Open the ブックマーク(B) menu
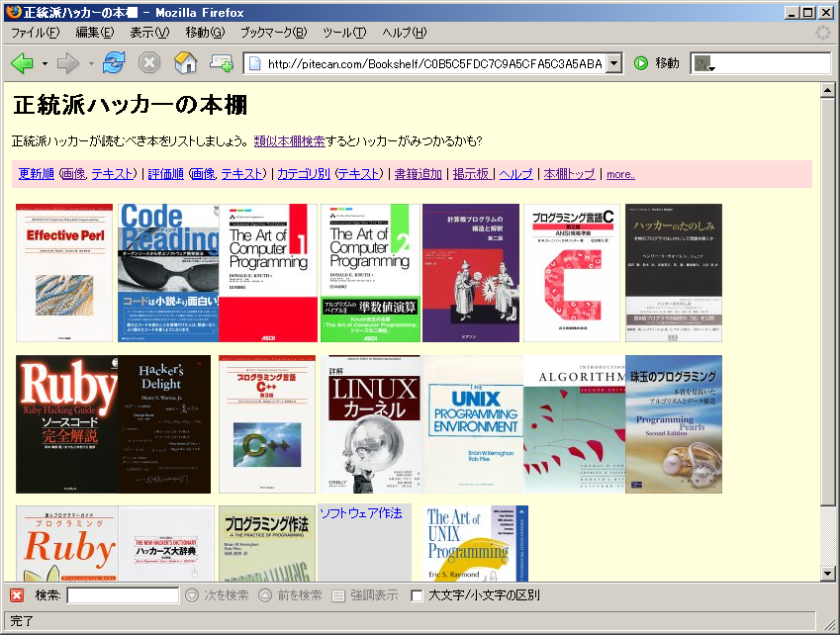Image resolution: width=840 pixels, height=635 pixels. 274,33
